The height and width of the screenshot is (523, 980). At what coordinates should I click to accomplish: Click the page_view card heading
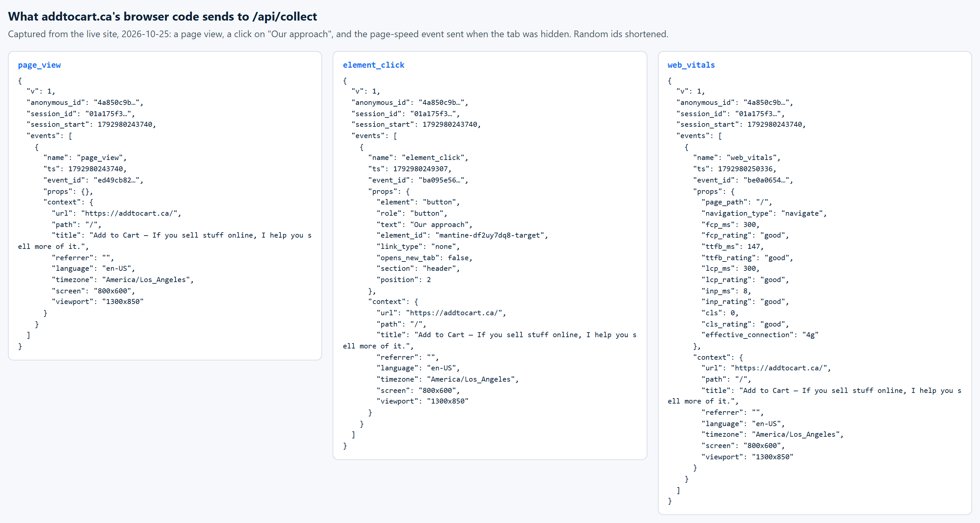39,65
